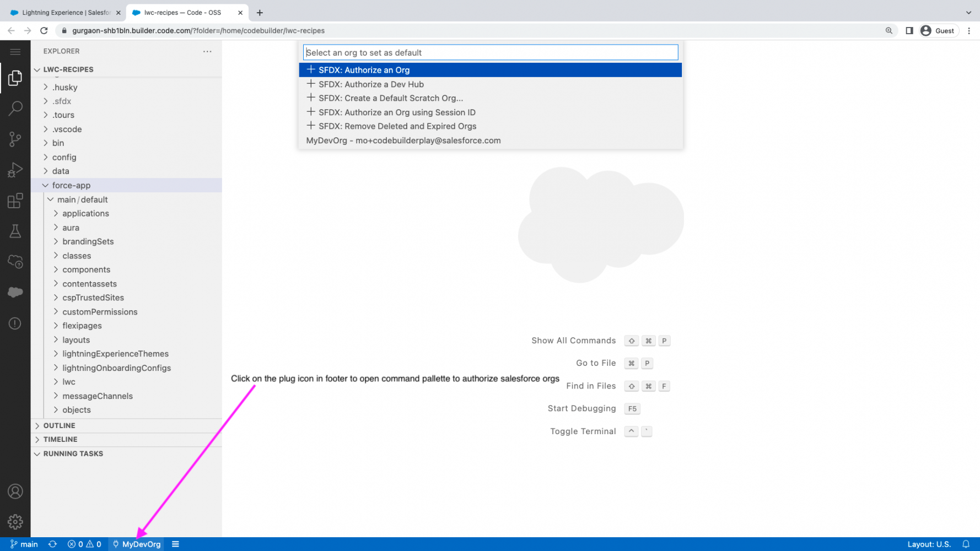Reload the browser page
The width and height of the screenshot is (980, 551).
44,31
